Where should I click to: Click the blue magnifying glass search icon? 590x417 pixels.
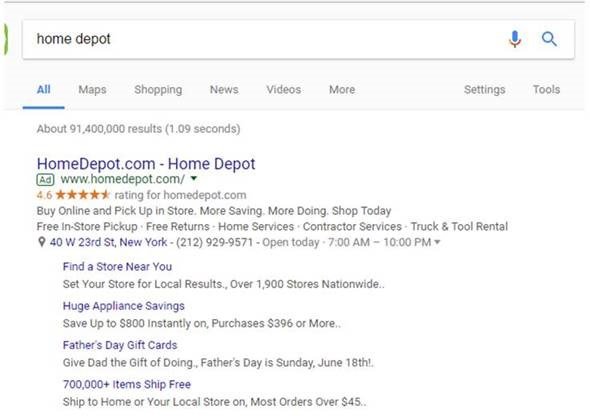tap(549, 39)
